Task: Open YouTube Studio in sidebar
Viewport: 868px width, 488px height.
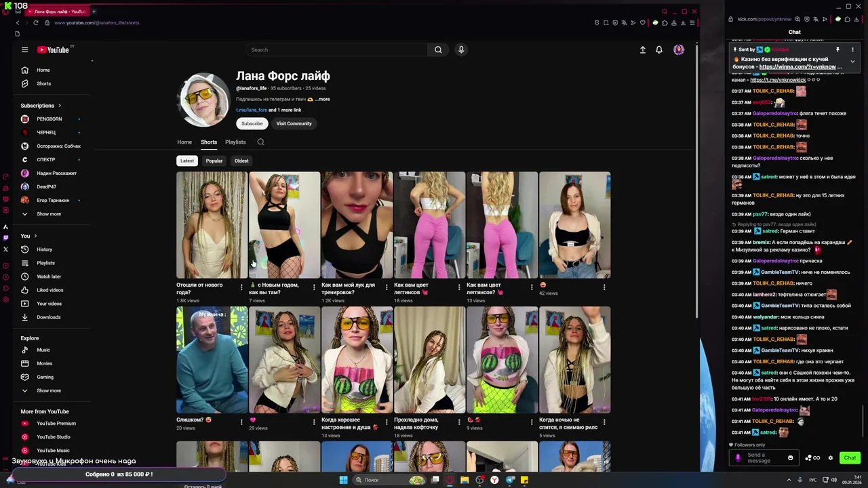Action: click(45, 437)
